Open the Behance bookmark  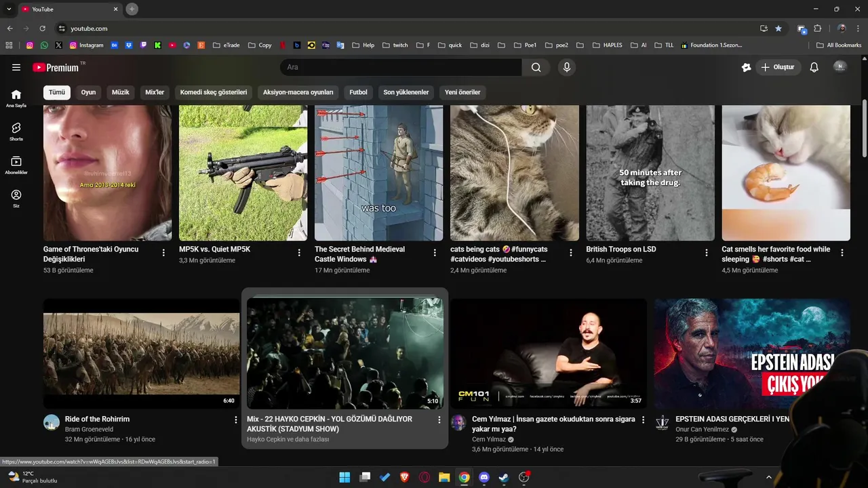coord(115,45)
